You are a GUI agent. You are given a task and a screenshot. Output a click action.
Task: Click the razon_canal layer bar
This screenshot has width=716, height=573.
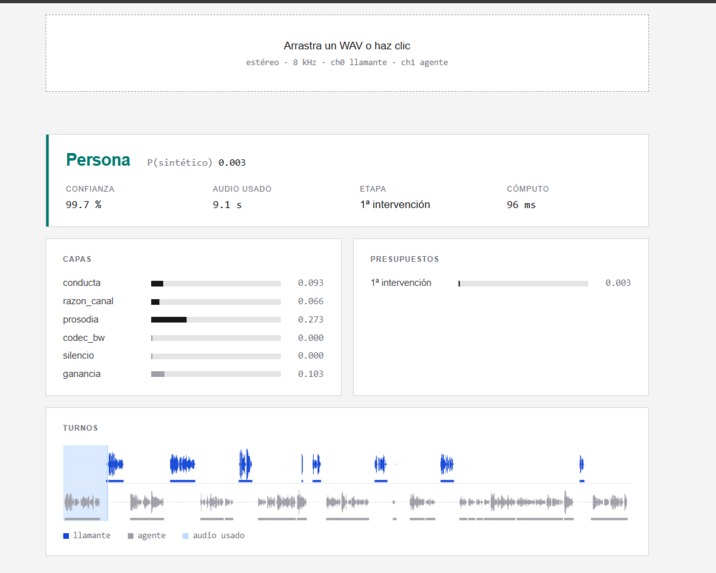(216, 302)
